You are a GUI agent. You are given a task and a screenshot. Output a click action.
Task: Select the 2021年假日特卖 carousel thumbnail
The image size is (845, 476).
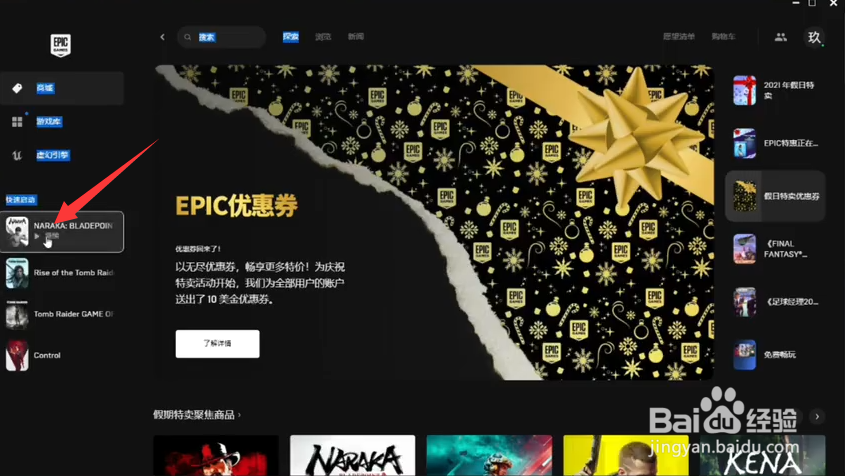click(744, 90)
